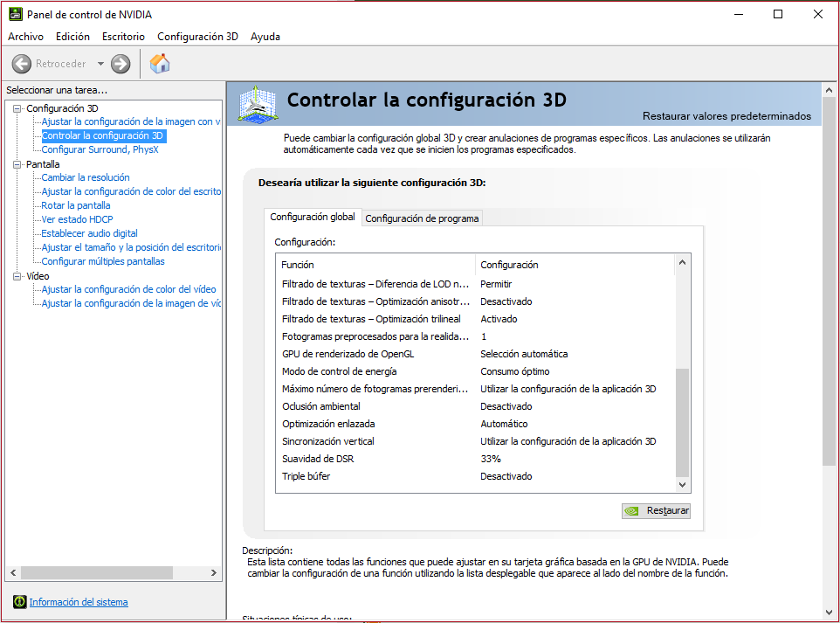Open the Home icon in toolbar

[x=160, y=63]
